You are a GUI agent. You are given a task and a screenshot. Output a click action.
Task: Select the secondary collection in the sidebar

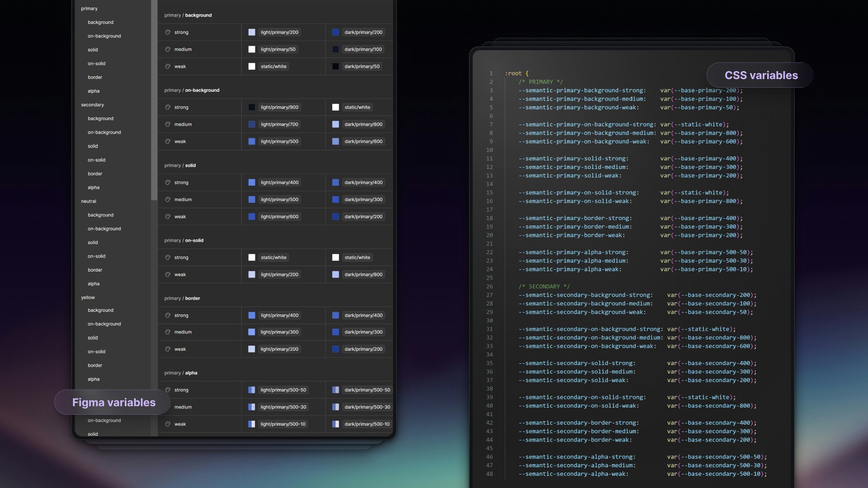pos(92,105)
